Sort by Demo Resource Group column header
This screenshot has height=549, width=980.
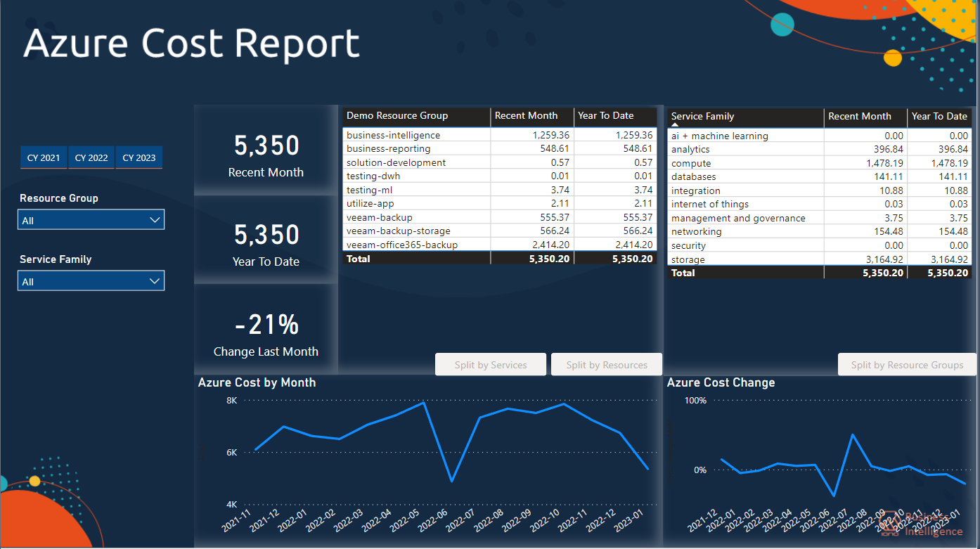[416, 116]
